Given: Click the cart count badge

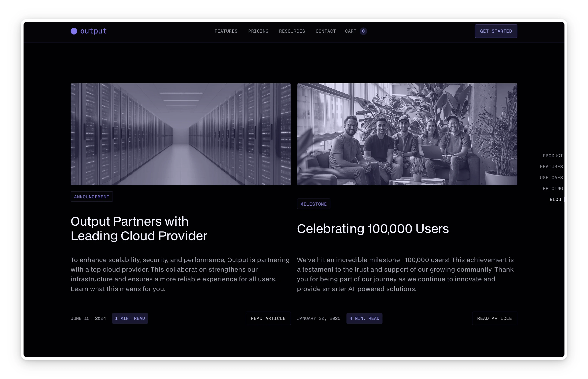Looking at the screenshot, I should click(x=363, y=31).
